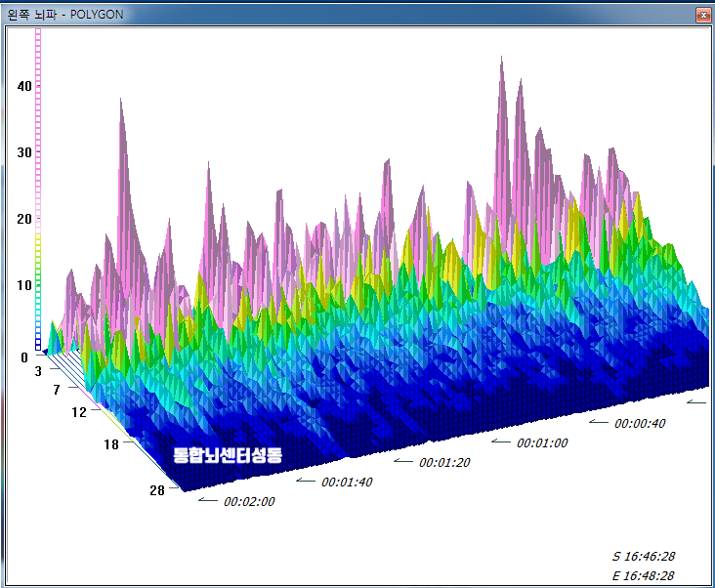Select the 00:01:40 time marker

tap(347, 483)
